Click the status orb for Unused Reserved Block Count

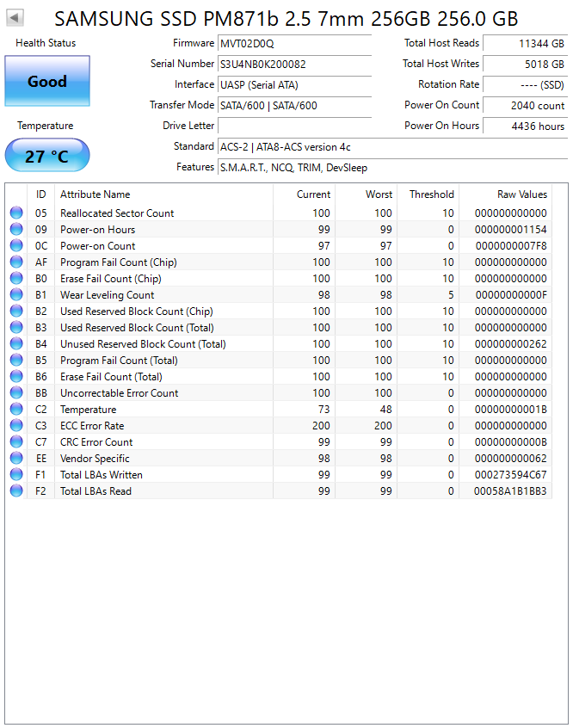(x=16, y=343)
